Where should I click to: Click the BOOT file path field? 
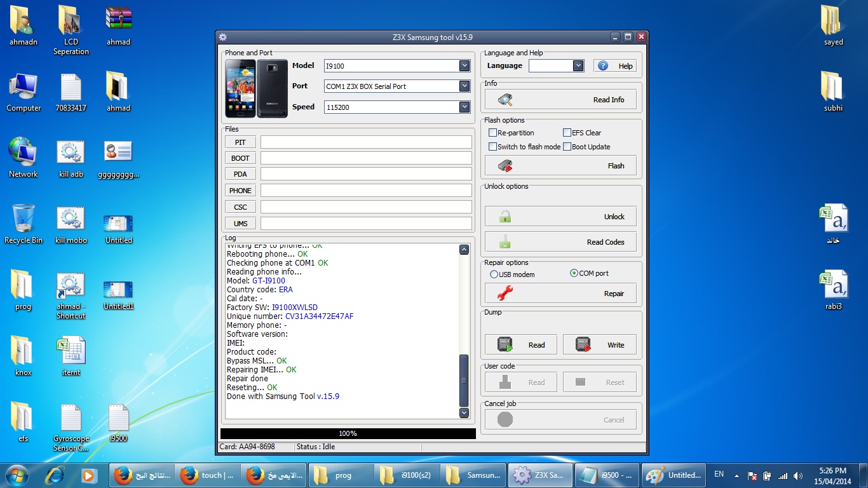click(366, 158)
